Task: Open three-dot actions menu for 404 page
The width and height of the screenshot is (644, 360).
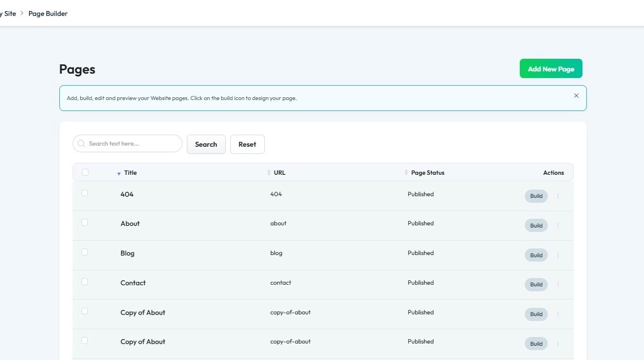Action: 558,196
